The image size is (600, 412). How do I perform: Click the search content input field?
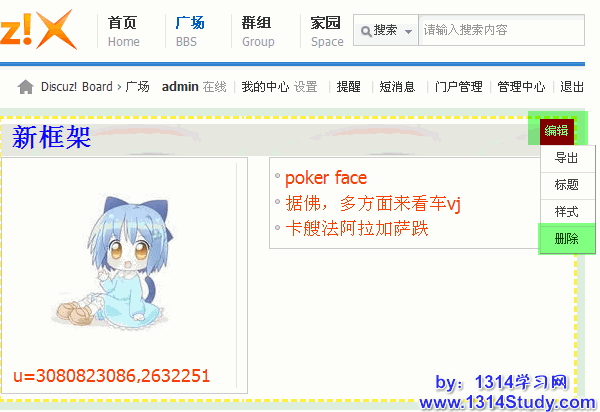501,30
